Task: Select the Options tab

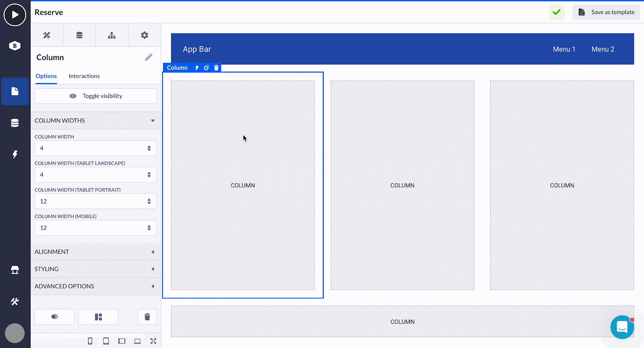Action: (46, 76)
